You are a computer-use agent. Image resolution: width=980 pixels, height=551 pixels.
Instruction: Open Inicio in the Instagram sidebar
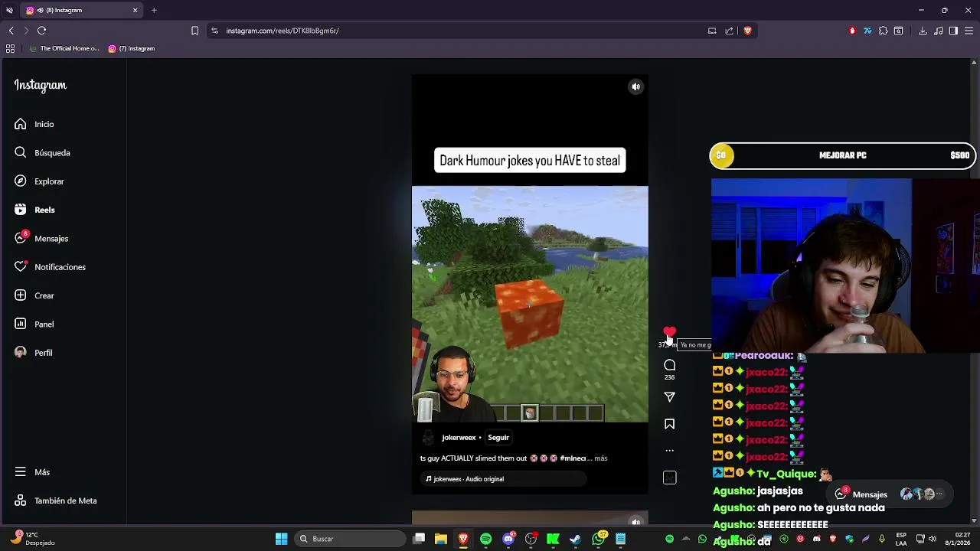pos(34,124)
